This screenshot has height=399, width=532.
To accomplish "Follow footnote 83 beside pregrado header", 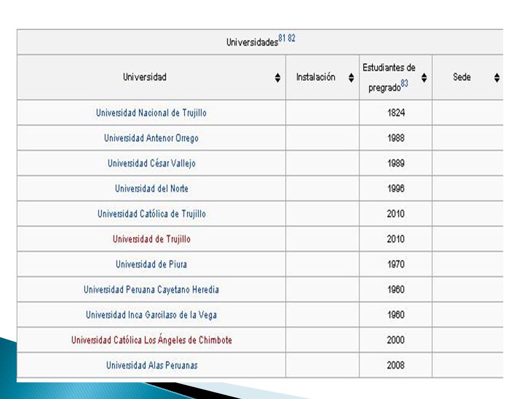I will tap(405, 83).
